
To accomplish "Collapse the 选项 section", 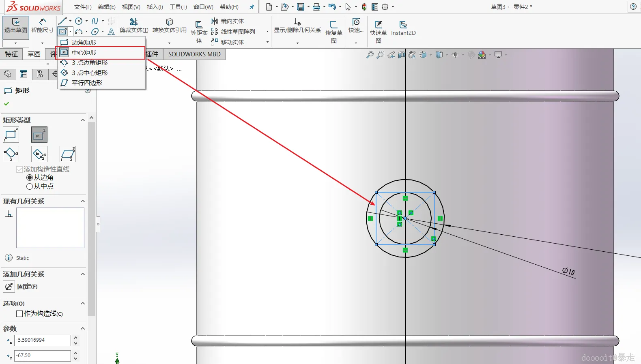I will click(x=83, y=303).
